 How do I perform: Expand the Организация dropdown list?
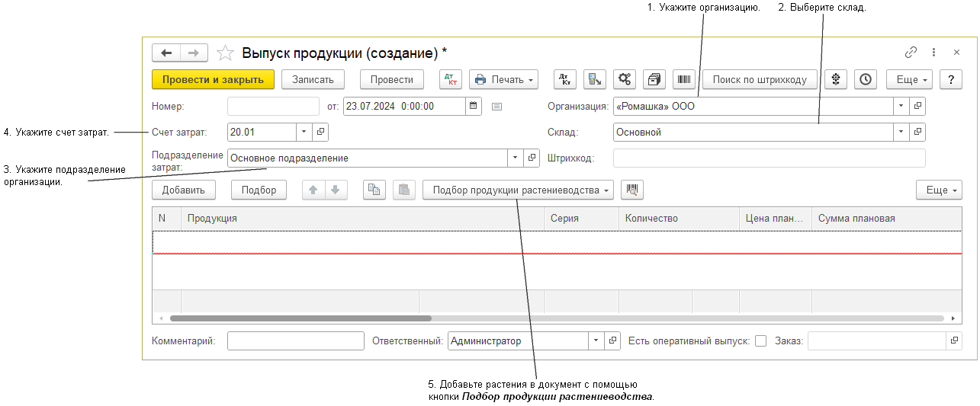click(901, 106)
